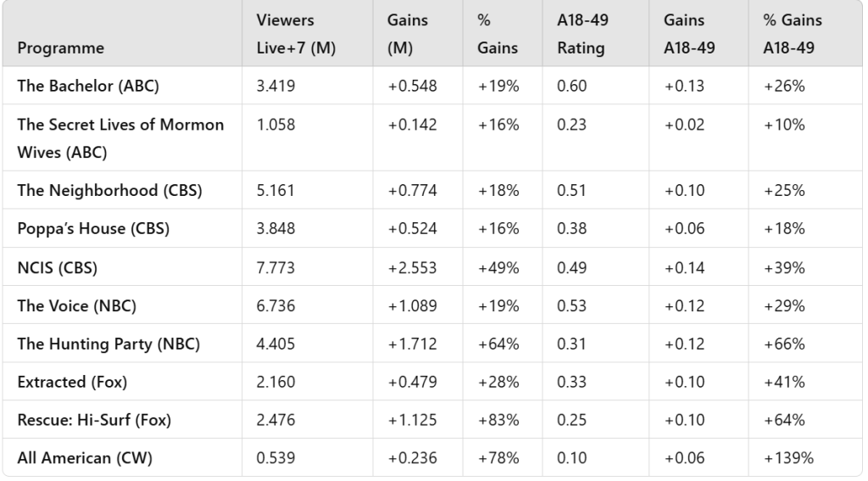Select The Voice's +1.089 gains cell
Image resolution: width=868 pixels, height=481 pixels.
pyautogui.click(x=413, y=305)
